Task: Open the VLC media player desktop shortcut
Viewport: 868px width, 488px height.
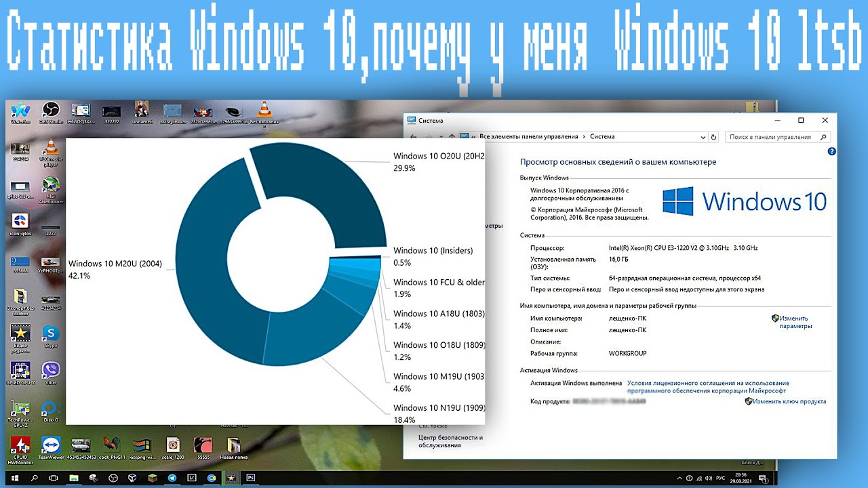Action: (50, 152)
